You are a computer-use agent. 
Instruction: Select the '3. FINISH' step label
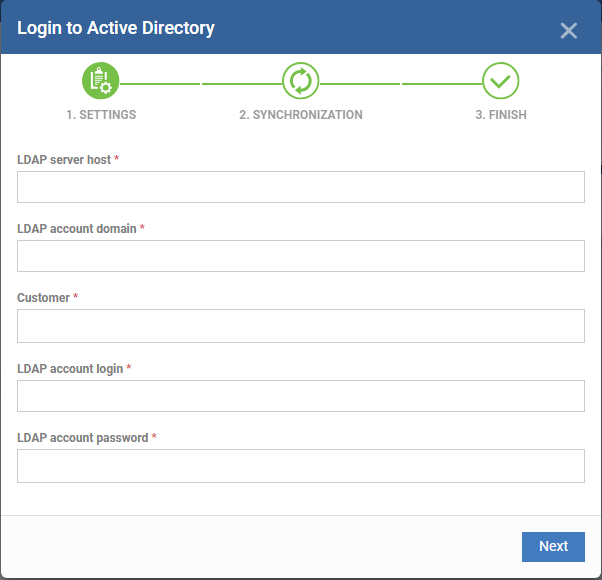[x=501, y=115]
